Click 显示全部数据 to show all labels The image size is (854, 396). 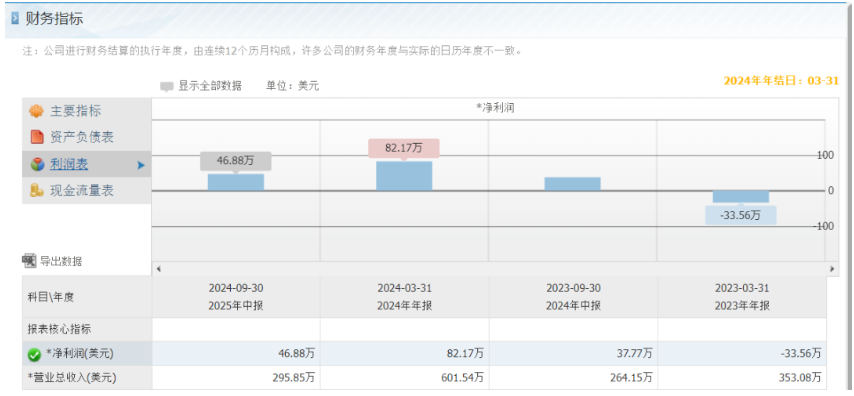[210, 86]
